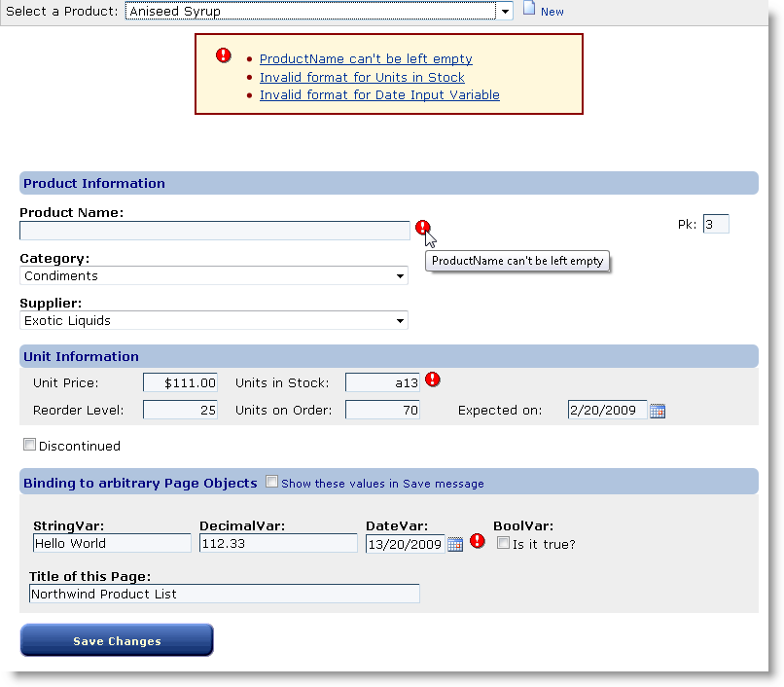The image size is (784, 687).
Task: Expand the Supplier dropdown showing Exotic Liquids
Action: 400,321
